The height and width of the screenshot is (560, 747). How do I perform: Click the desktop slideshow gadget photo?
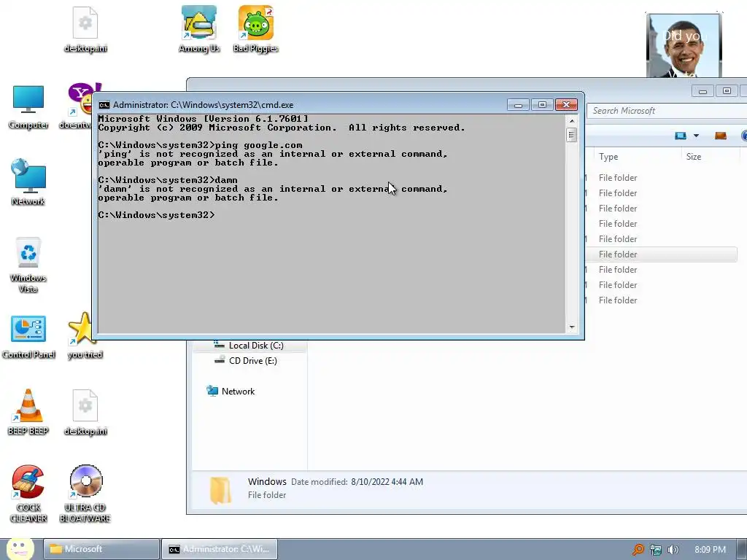(684, 46)
